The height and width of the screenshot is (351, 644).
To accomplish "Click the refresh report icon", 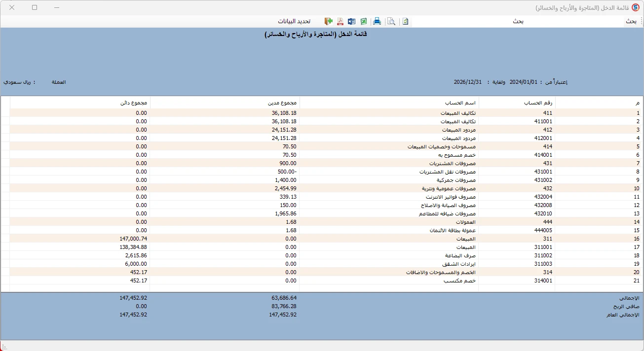I will pos(405,21).
